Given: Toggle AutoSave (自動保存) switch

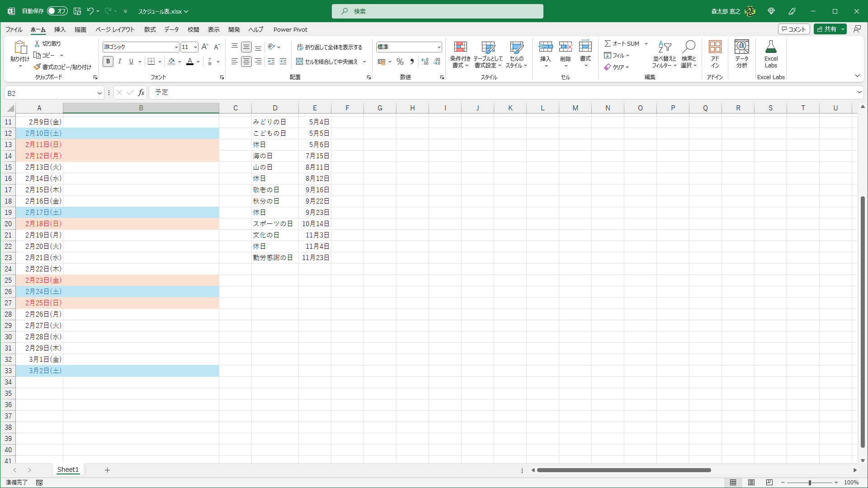Looking at the screenshot, I should coord(57,11).
